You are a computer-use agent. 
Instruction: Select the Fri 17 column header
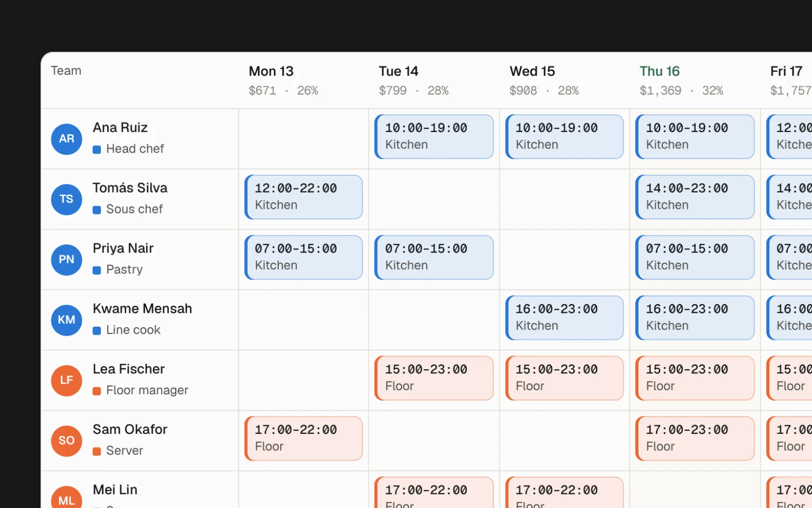tap(787, 80)
